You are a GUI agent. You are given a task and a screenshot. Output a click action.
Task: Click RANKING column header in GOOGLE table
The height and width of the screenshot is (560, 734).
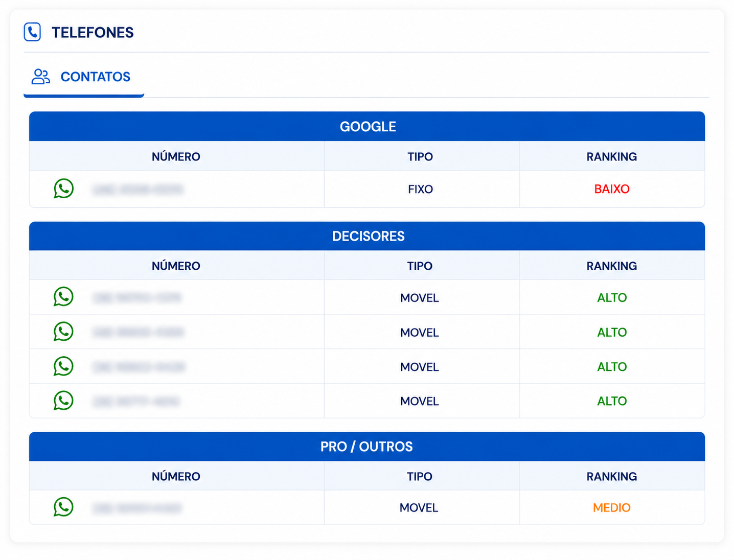pyautogui.click(x=611, y=157)
